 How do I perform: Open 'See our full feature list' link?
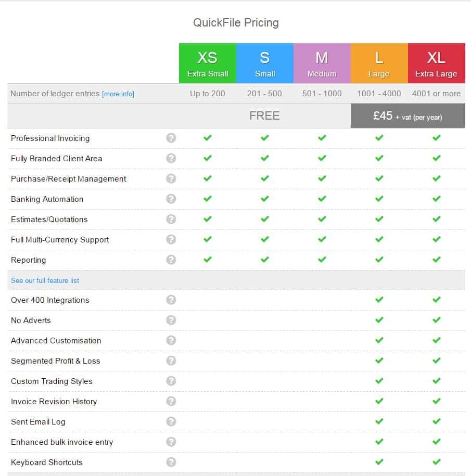tap(45, 280)
